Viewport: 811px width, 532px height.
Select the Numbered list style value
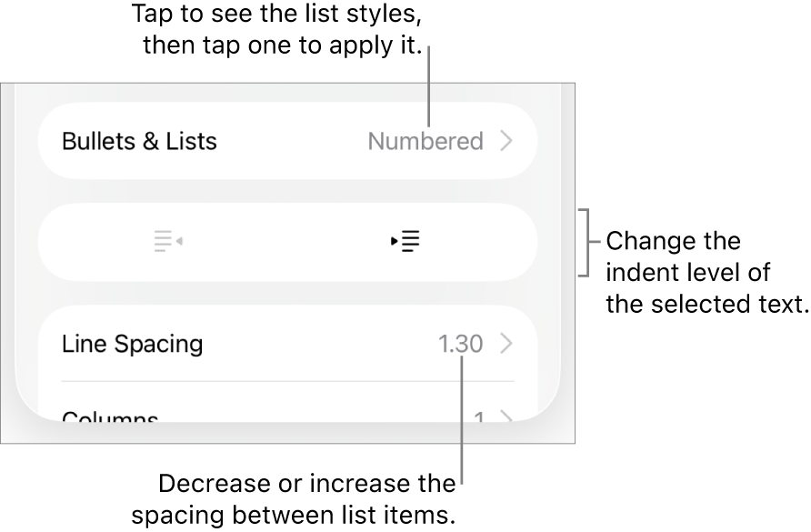coord(426,141)
